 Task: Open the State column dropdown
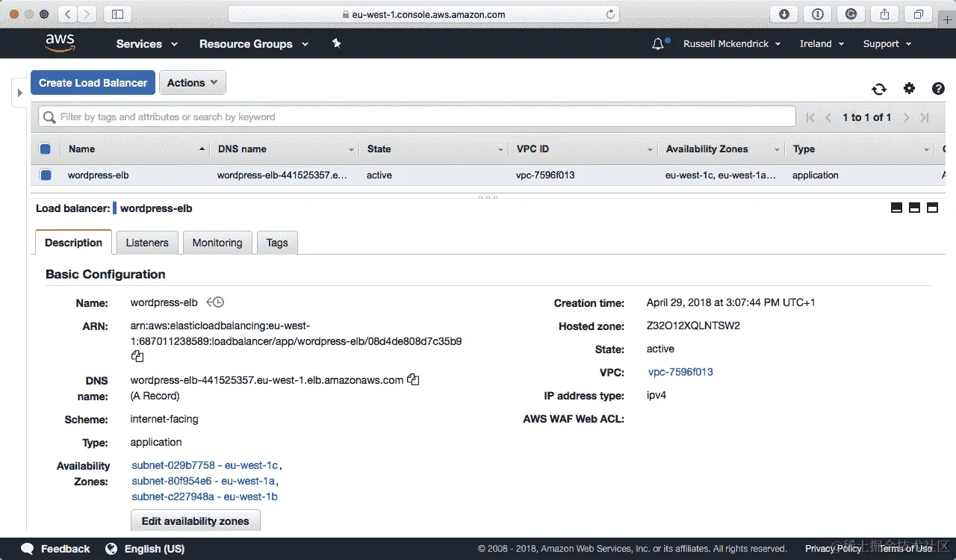pyautogui.click(x=500, y=150)
